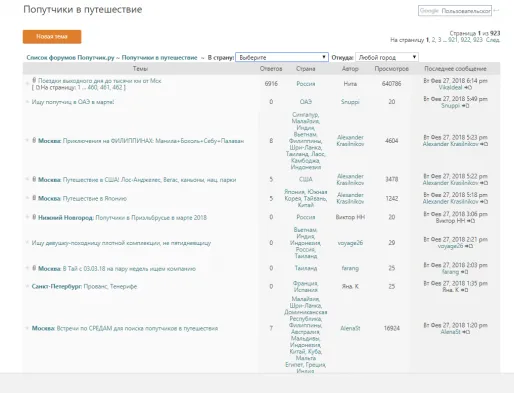Open the topic Путешествие в Японию
This screenshot has height=393, width=514.
pos(95,199)
